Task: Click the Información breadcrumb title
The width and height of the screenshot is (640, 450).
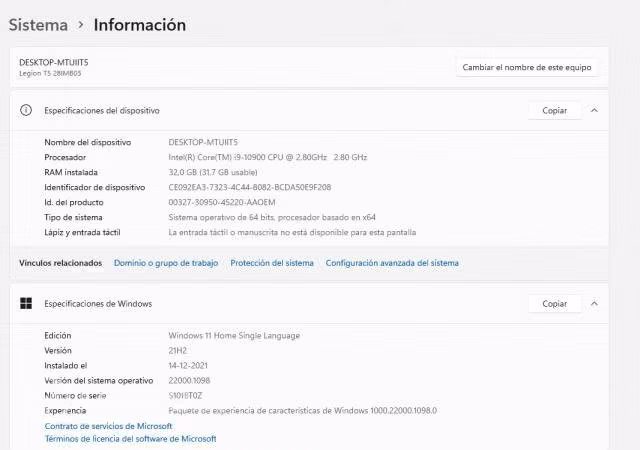Action: (x=140, y=25)
